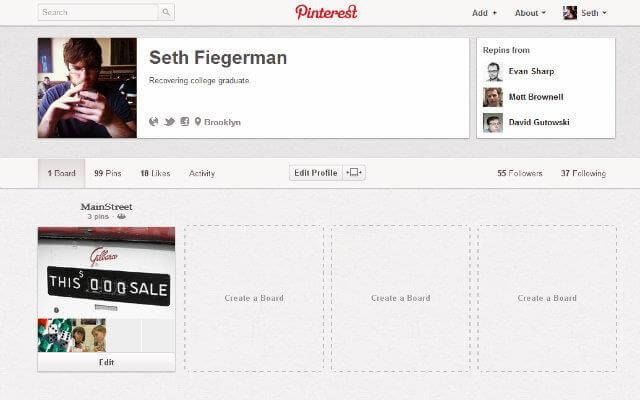Expand the About dropdown menu

pyautogui.click(x=530, y=13)
